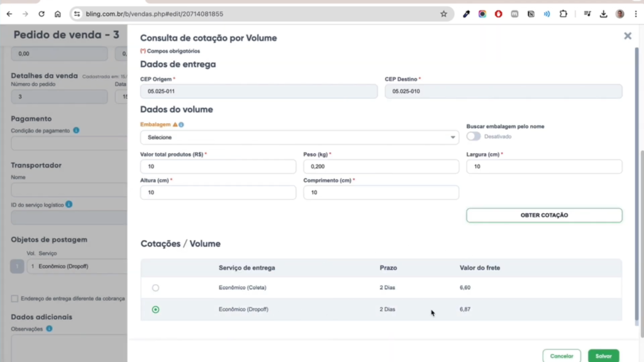The image size is (644, 362).
Task: Click the Embalagem info icon
Action: 181,124
